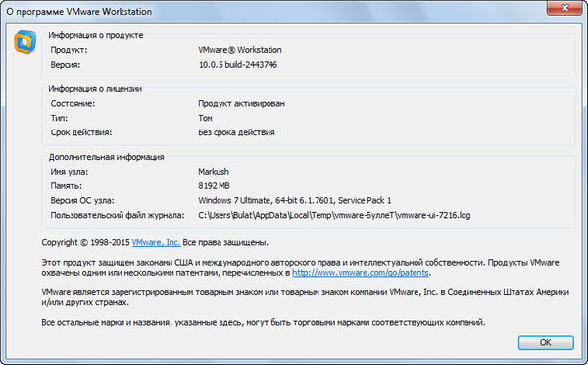The image size is (588, 365).
Task: Click the OK button
Action: pyautogui.click(x=546, y=342)
